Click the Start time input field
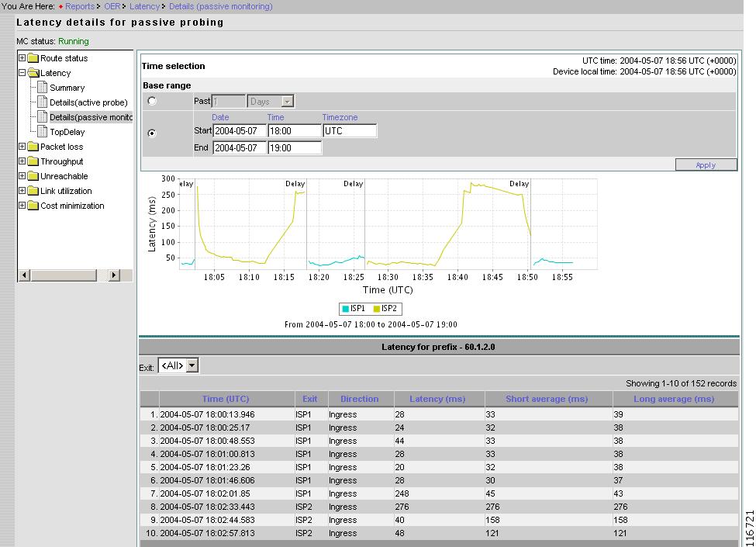This screenshot has width=756, height=547. (294, 131)
